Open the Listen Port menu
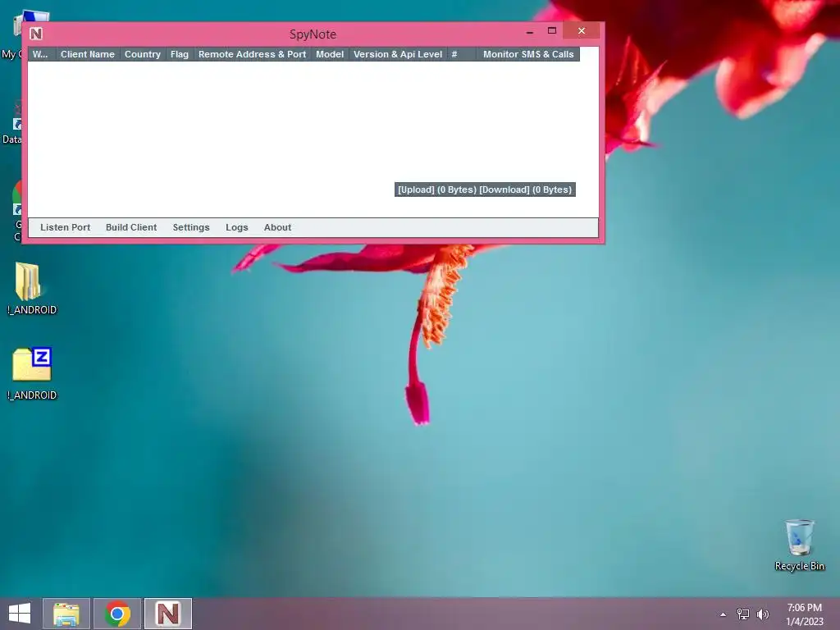840x630 pixels. point(66,227)
